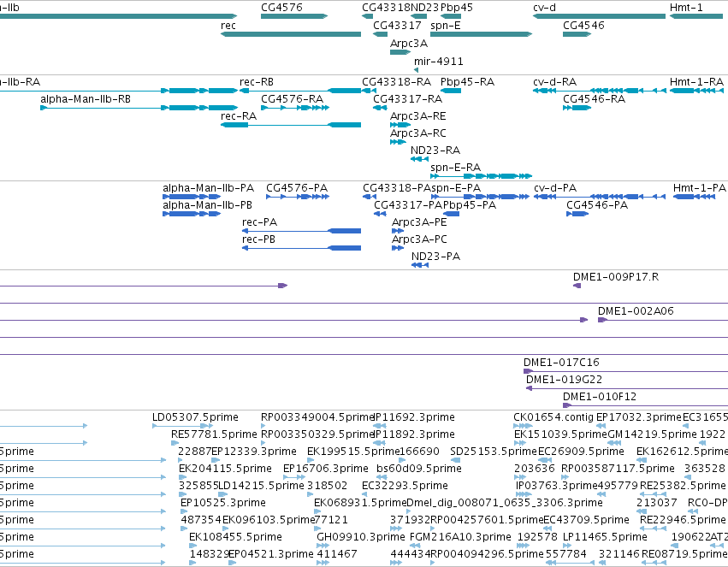Image resolution: width=728 pixels, height=567 pixels.
Task: Select the Hmt-1-PA protein feature
Action: click(694, 197)
